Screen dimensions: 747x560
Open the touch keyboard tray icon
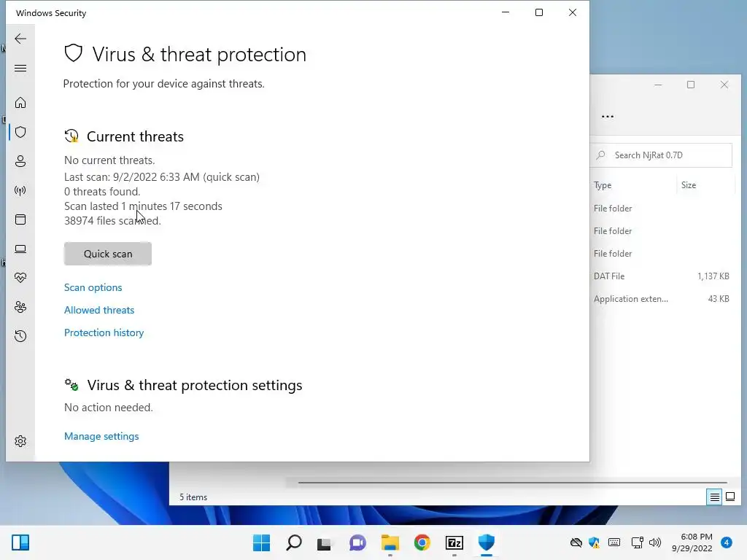tap(614, 542)
